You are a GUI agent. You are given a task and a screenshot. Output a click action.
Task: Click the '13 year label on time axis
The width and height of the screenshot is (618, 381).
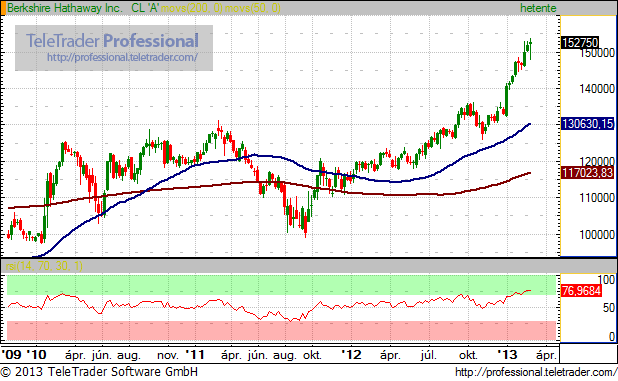pyautogui.click(x=507, y=355)
